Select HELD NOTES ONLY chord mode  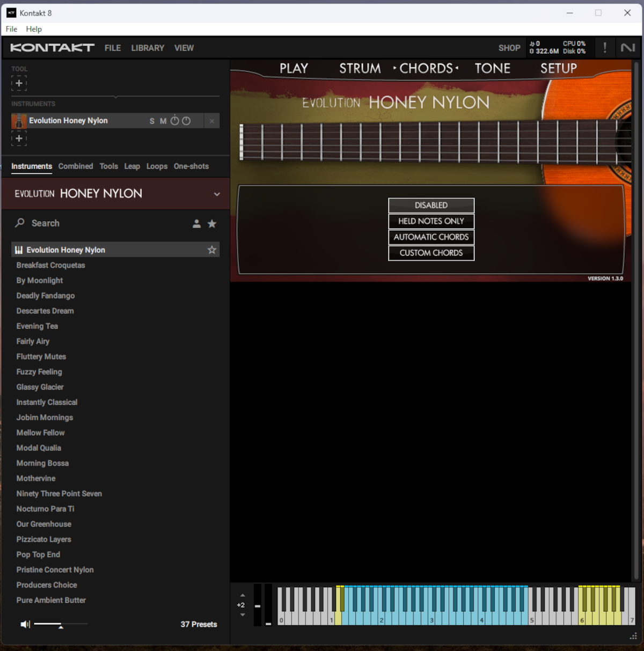tap(431, 221)
